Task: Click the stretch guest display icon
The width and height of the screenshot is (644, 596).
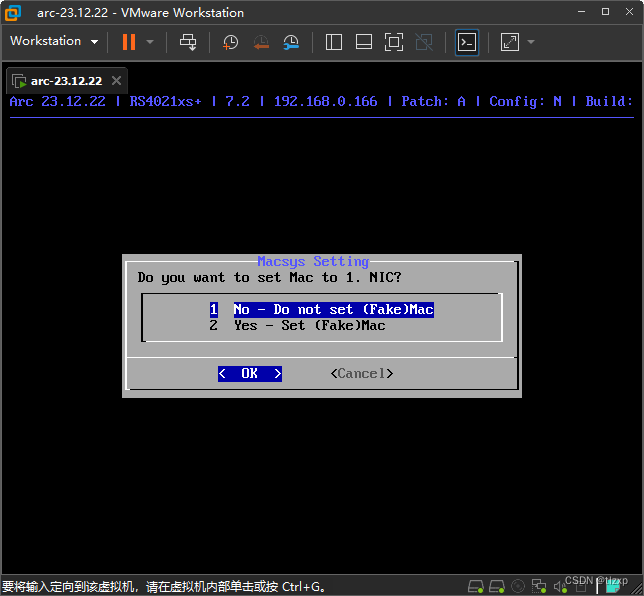Action: (x=510, y=42)
